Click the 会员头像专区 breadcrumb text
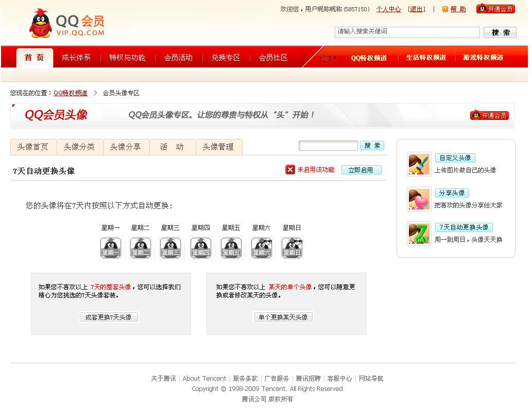This screenshot has width=532, height=408. (x=121, y=93)
